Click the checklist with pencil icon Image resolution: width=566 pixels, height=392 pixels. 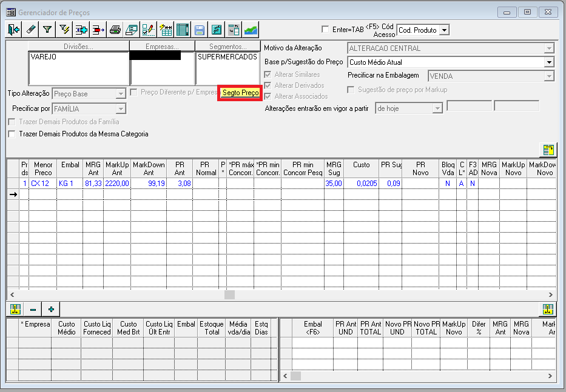coord(149,30)
